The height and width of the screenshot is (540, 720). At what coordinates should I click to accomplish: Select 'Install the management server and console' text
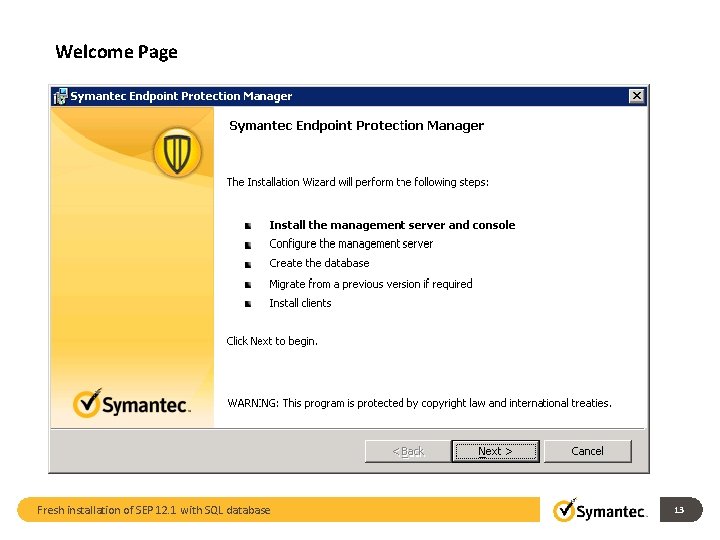392,225
